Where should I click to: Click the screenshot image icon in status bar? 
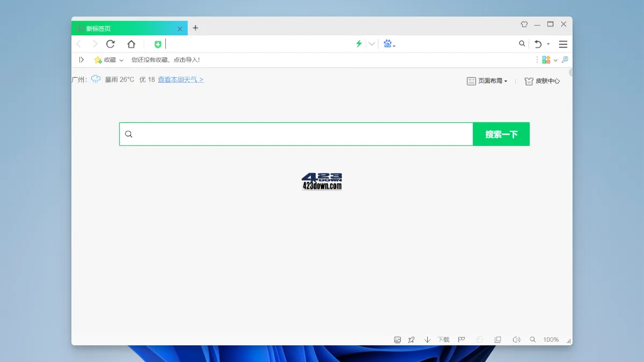(397, 339)
